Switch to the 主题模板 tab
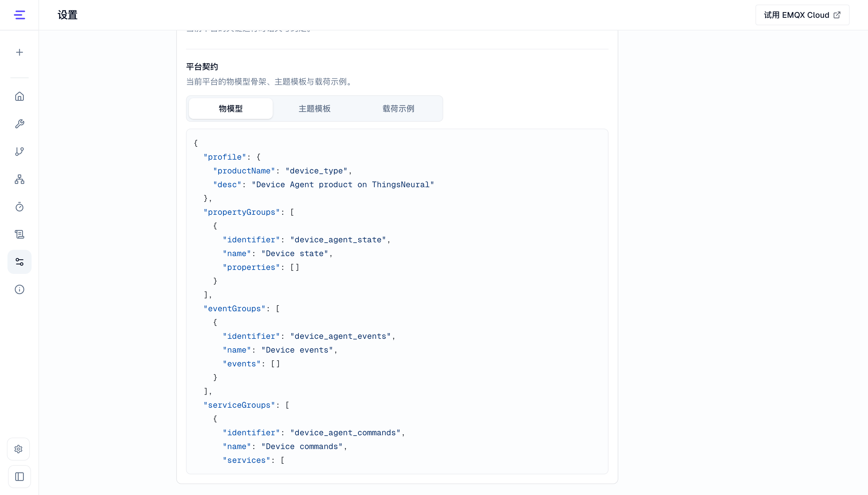The image size is (868, 495). click(314, 109)
